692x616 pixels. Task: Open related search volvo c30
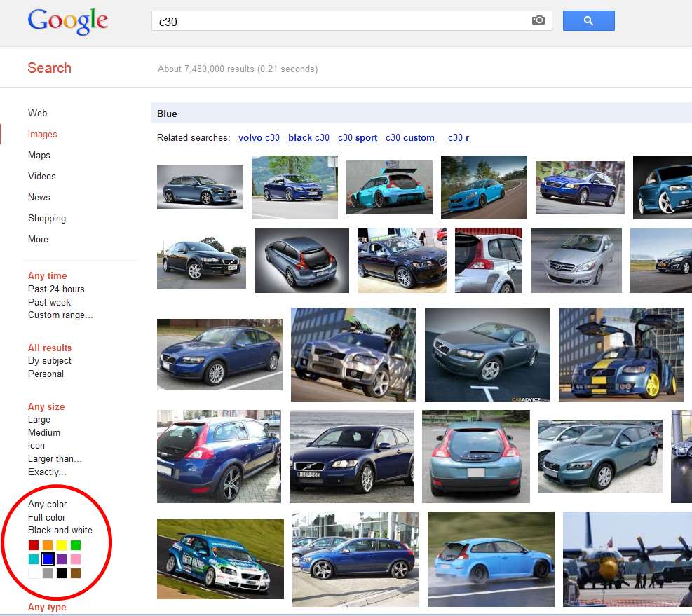tap(259, 137)
